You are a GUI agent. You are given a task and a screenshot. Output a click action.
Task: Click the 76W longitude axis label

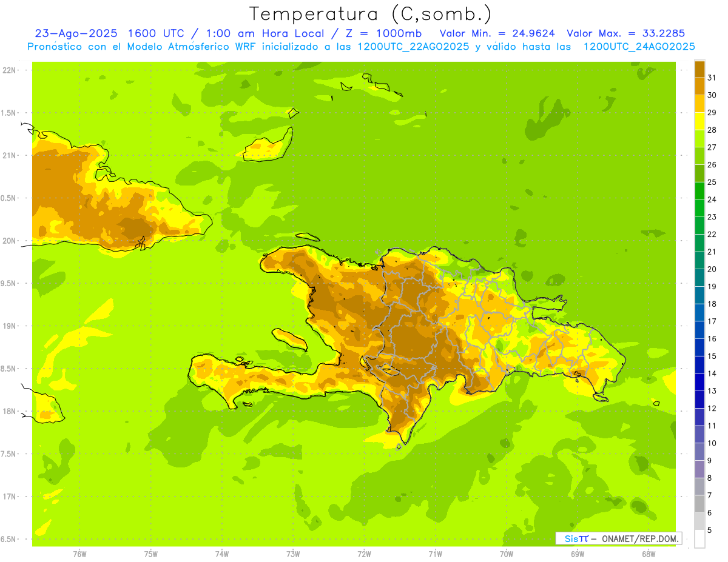[x=79, y=554]
